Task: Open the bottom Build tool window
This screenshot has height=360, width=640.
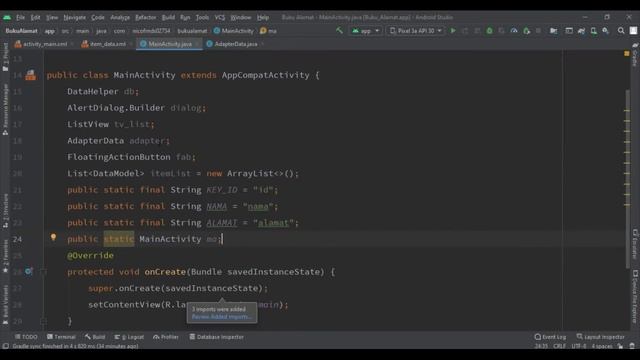Action: (95, 337)
